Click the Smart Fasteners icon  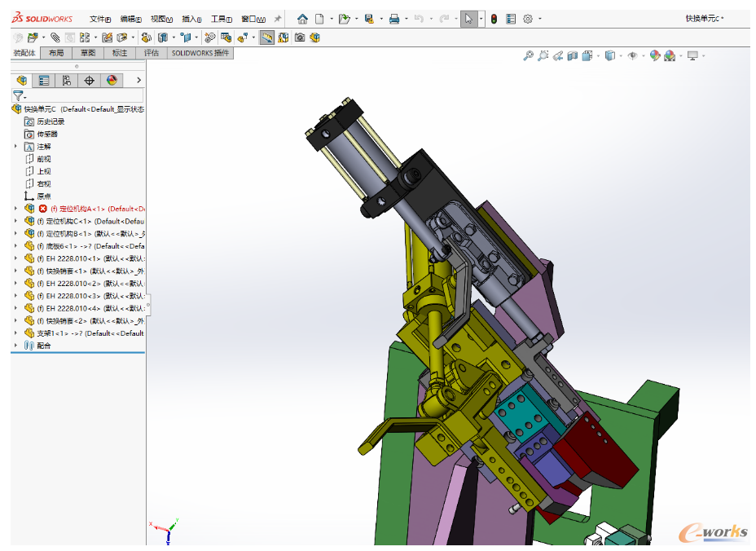pyautogui.click(x=107, y=37)
